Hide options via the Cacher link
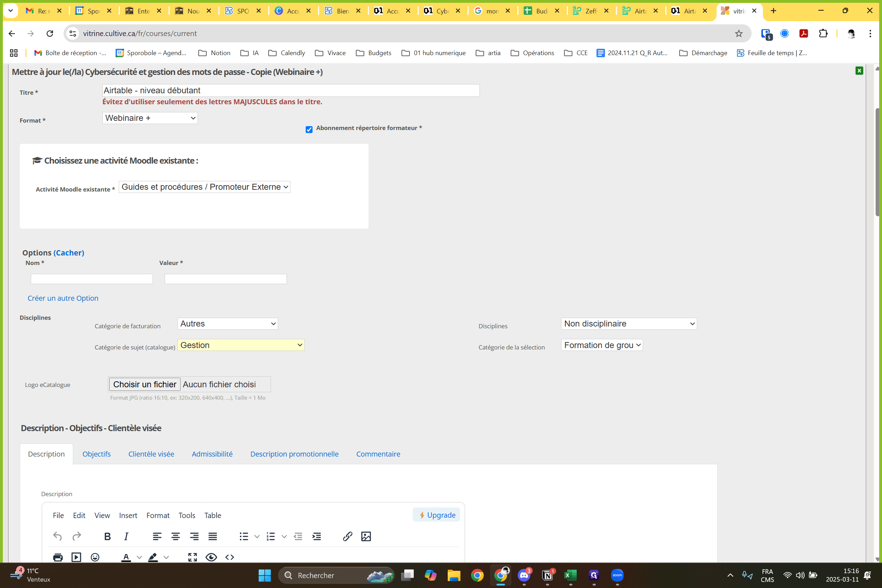This screenshot has width=882, height=588. click(x=69, y=253)
